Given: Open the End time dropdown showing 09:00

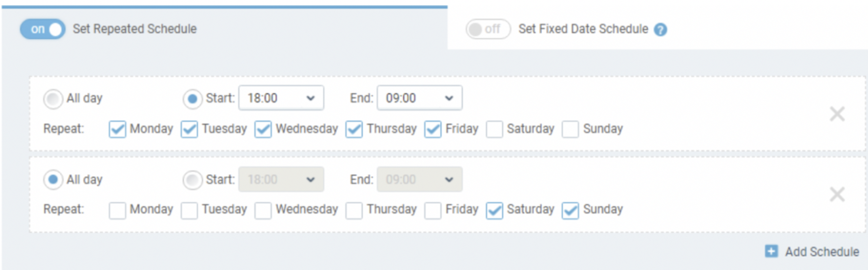Looking at the screenshot, I should tap(419, 98).
